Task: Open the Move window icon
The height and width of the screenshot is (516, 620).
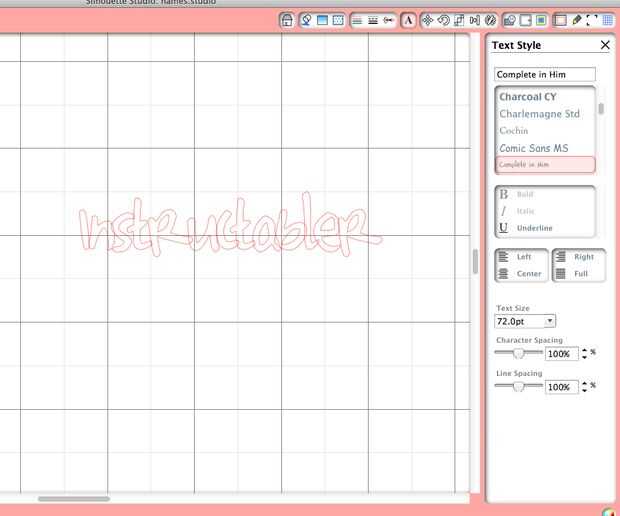Action: click(427, 20)
